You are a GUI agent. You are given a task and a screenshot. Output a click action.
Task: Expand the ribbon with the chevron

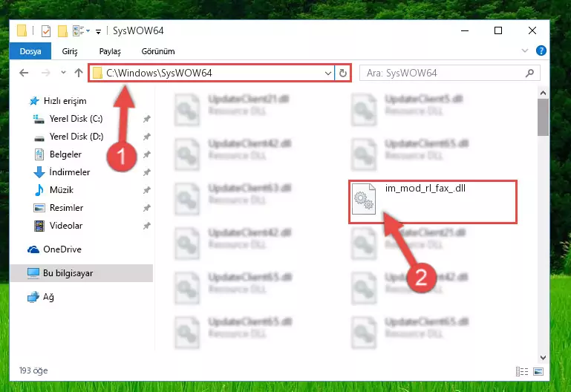525,50
